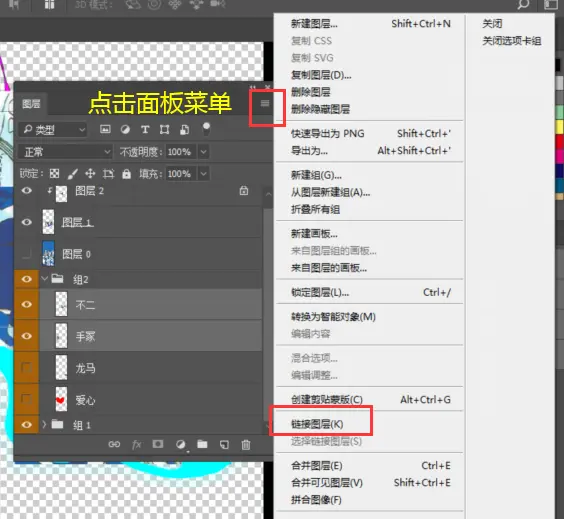Open the 填充 slider arrow
Screen dimensions: 564x519
[x=203, y=174]
